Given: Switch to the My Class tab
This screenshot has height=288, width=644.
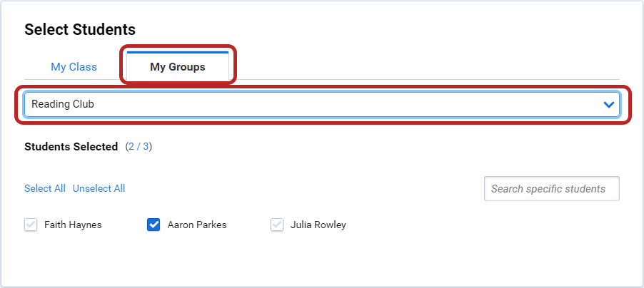Looking at the screenshot, I should [74, 67].
